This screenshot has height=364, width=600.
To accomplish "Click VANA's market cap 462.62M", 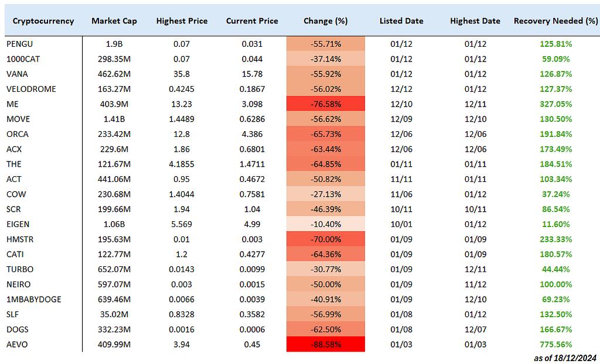I will point(114,74).
